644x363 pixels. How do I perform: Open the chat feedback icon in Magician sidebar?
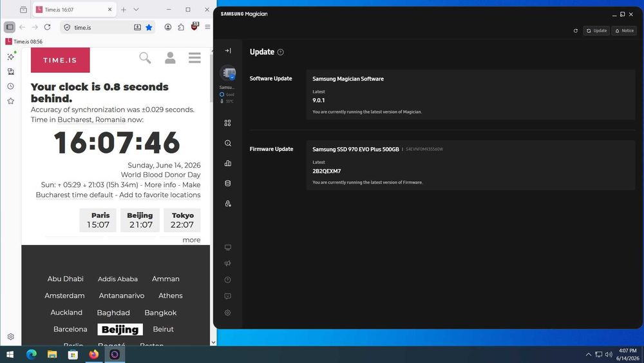pyautogui.click(x=227, y=297)
